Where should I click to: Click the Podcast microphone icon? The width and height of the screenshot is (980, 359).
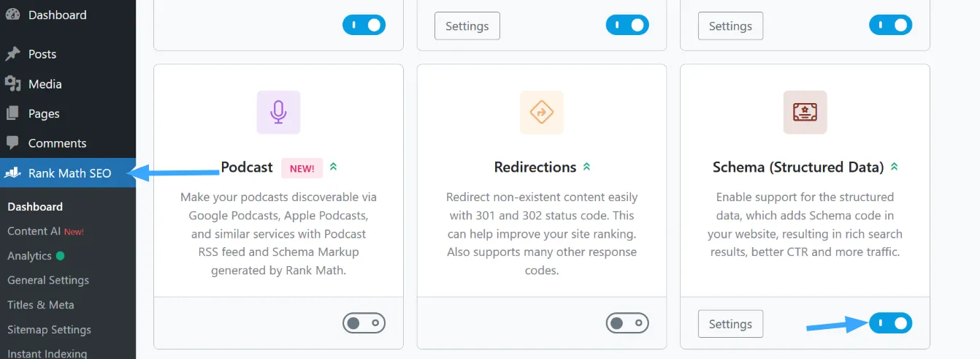278,112
